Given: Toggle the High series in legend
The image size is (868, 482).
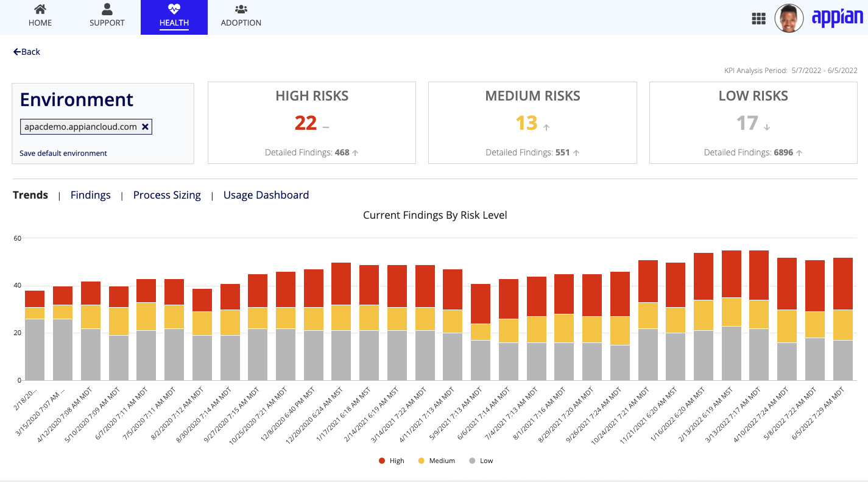Looking at the screenshot, I should coord(392,461).
